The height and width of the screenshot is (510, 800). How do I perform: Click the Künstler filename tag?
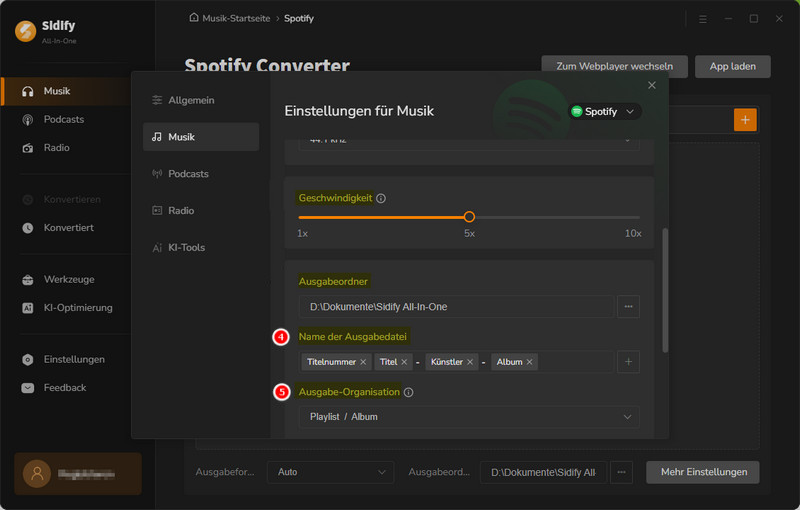[446, 362]
